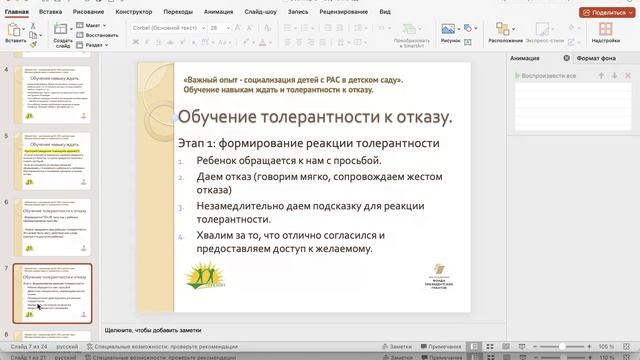The width and height of the screenshot is (640, 360).
Task: Close the Анимация pane with X icon
Action: (x=567, y=58)
